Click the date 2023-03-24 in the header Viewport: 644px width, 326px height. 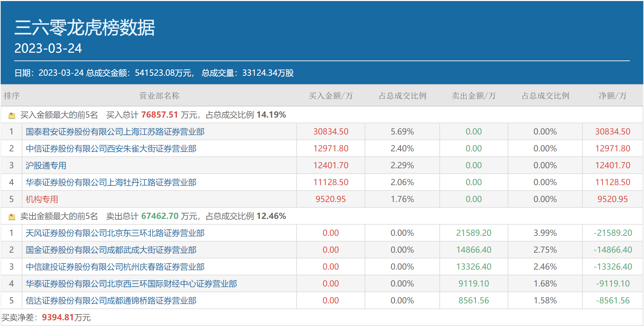click(48, 48)
